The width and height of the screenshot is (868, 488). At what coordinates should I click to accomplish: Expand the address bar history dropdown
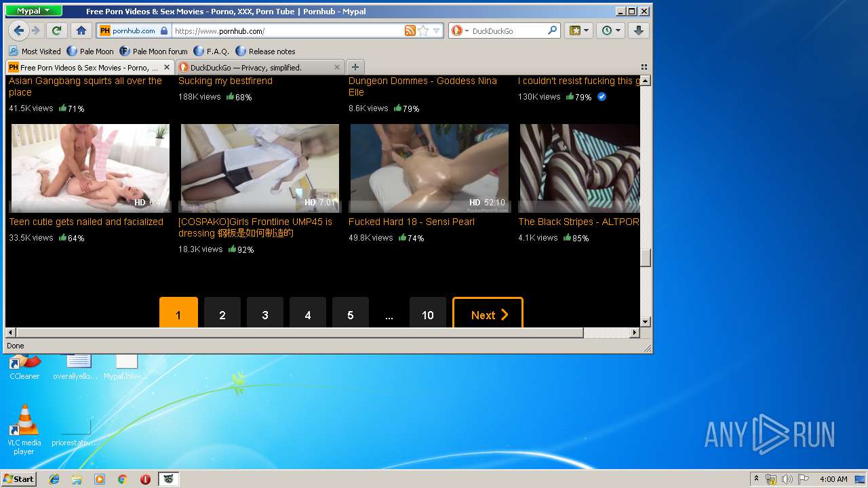436,30
